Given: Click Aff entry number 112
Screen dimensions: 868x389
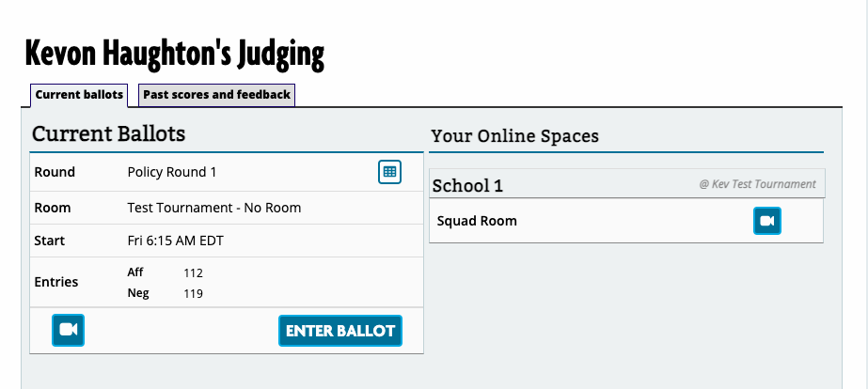Looking at the screenshot, I should [194, 272].
